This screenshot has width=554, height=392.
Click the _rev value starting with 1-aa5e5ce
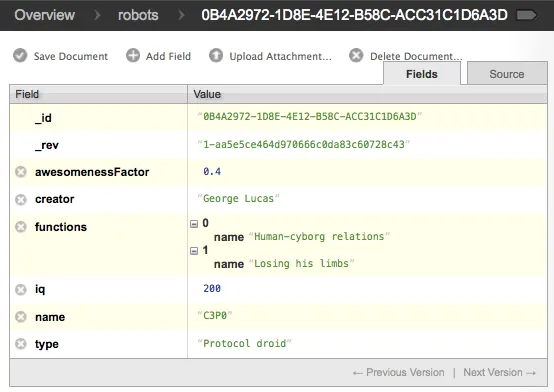[303, 144]
